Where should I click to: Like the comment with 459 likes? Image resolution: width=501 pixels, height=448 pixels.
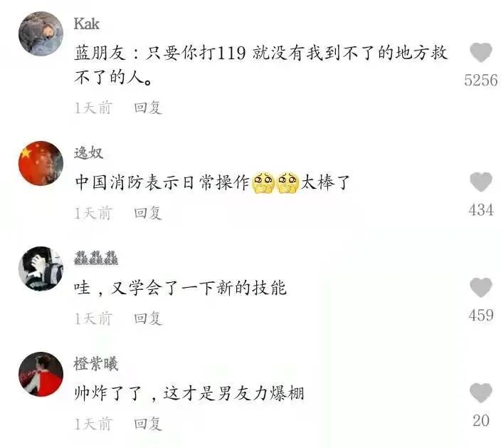pyautogui.click(x=480, y=287)
